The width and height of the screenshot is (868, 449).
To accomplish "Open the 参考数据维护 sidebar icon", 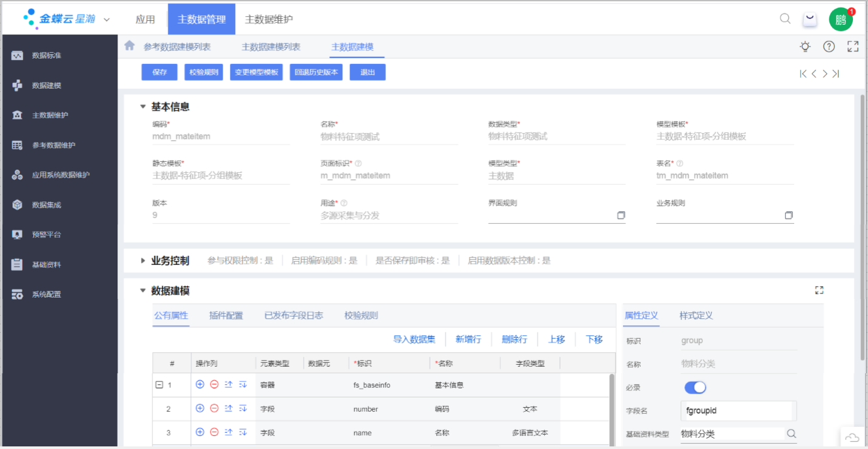I will [x=18, y=145].
